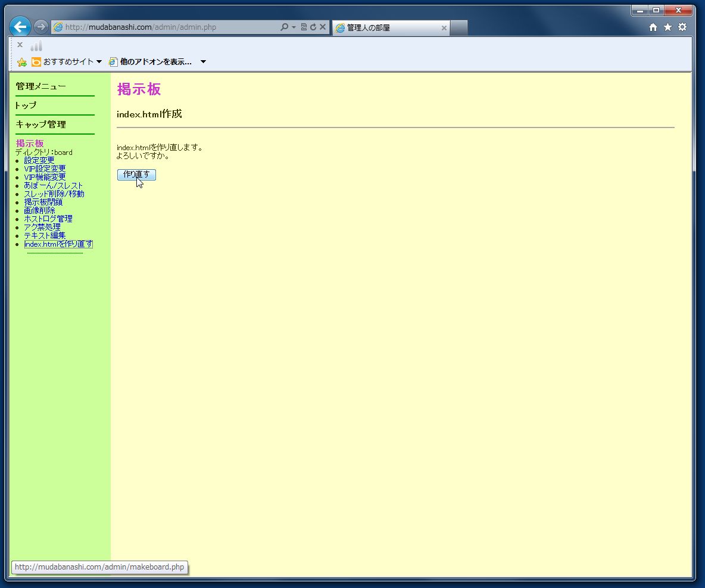This screenshot has height=588, width=705.
Task: Open the テキスト編集 link
Action: [x=45, y=235]
